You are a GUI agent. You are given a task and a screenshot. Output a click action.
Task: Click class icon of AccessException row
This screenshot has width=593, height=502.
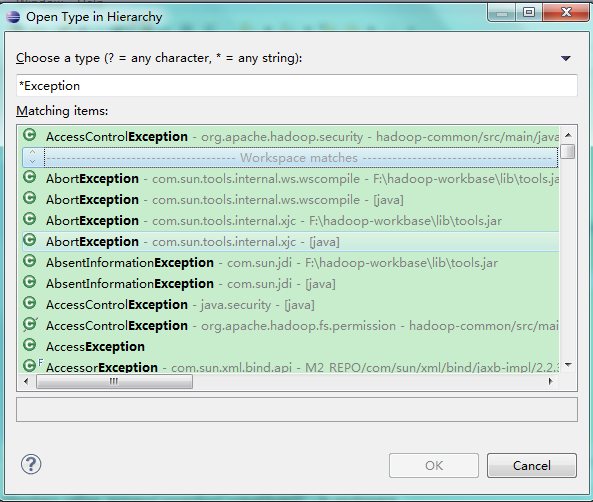pyautogui.click(x=29, y=345)
